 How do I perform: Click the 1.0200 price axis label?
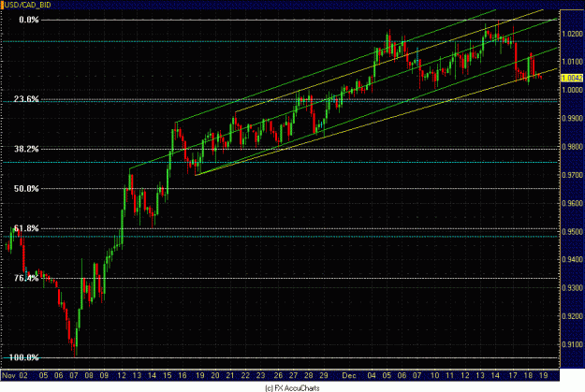coord(572,34)
